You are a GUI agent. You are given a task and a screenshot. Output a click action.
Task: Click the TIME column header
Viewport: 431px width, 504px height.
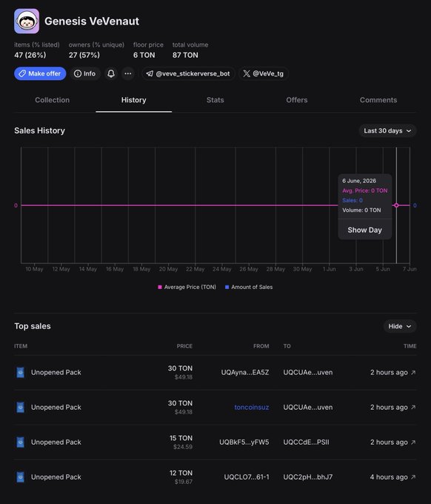tap(410, 346)
